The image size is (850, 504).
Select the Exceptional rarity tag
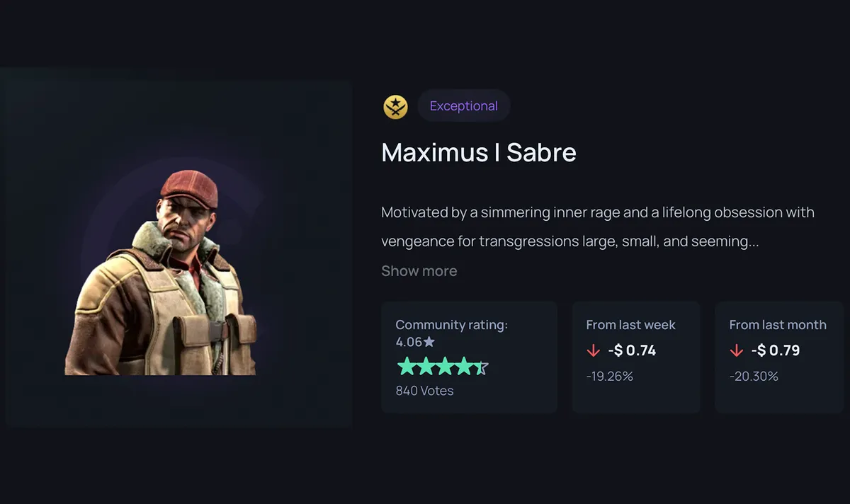(x=464, y=106)
